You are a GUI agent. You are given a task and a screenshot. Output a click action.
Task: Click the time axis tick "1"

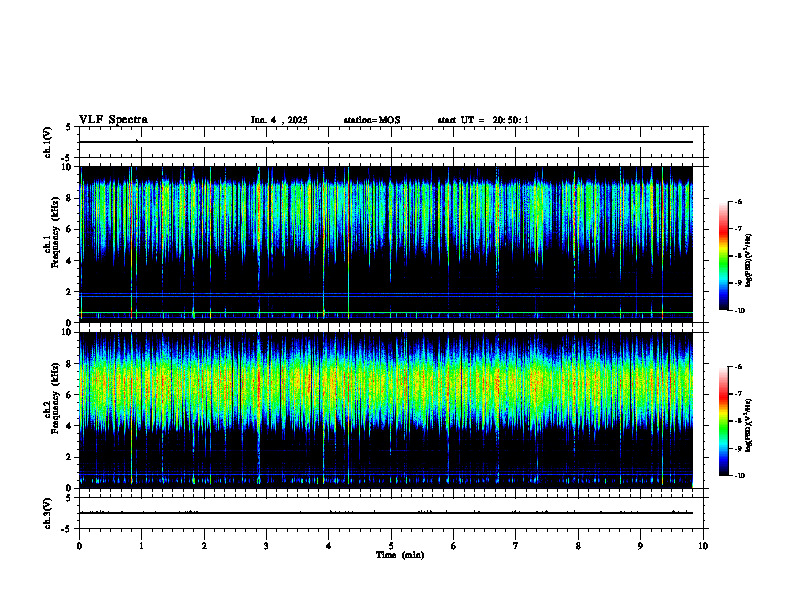click(142, 546)
